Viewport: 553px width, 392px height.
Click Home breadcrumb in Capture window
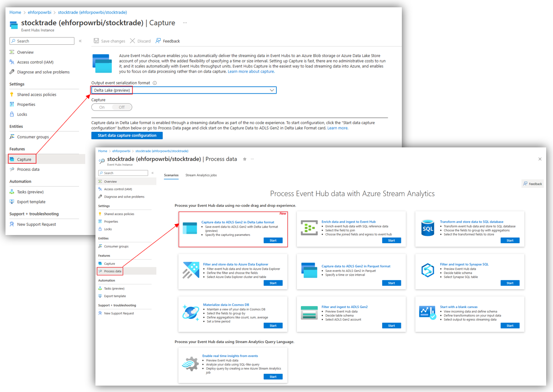pyautogui.click(x=15, y=12)
